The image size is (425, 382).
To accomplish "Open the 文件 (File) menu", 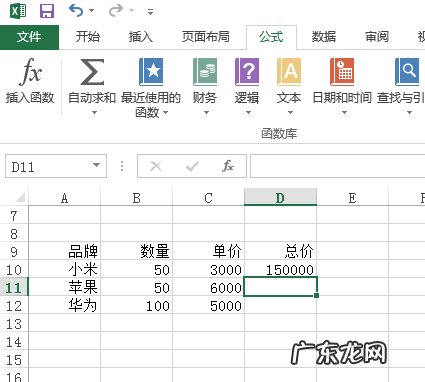I will pyautogui.click(x=29, y=37).
